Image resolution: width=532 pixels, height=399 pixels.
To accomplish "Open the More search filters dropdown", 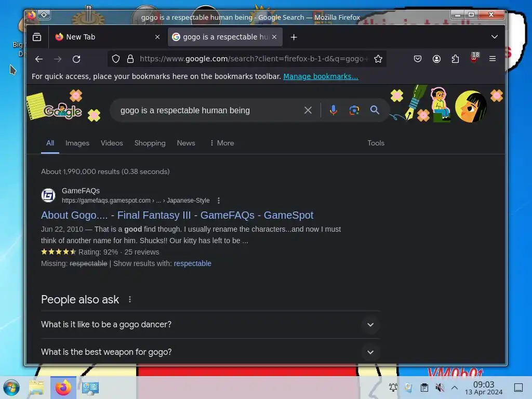I will tap(222, 143).
